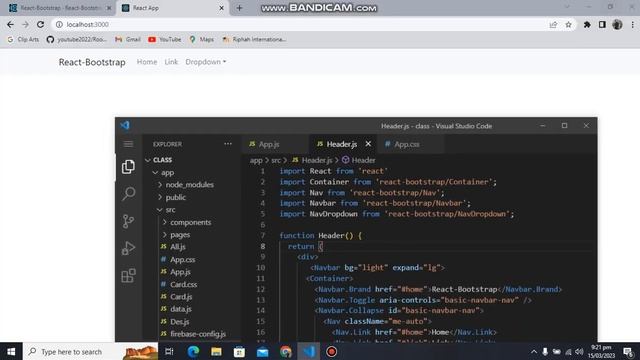
Task: Expand the node_modules folder
Action: pyautogui.click(x=189, y=185)
